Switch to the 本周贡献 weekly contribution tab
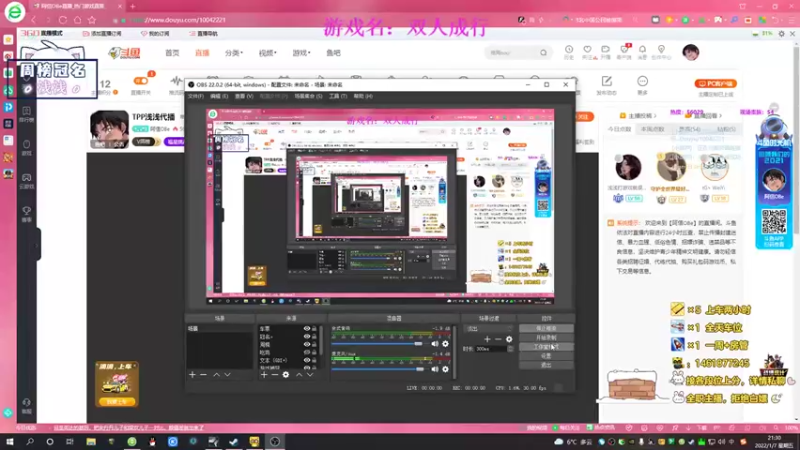 [653, 129]
